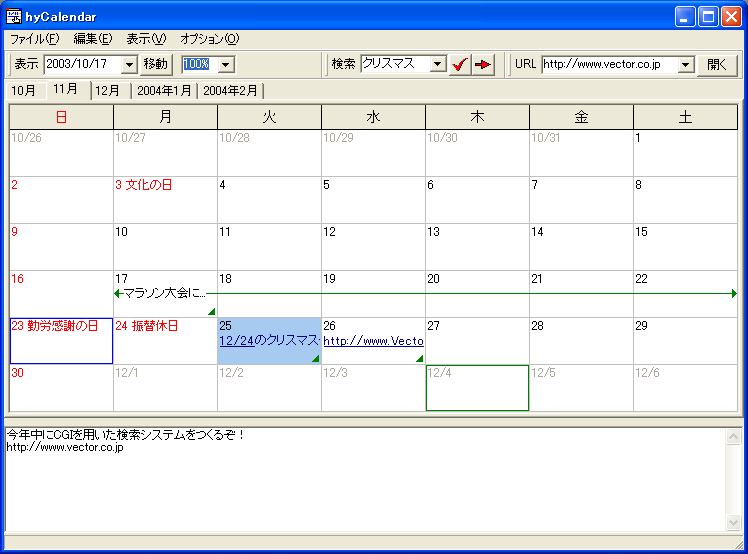Click the memo scrollbar up arrow
Viewport: 748px width, 554px height.
734,436
